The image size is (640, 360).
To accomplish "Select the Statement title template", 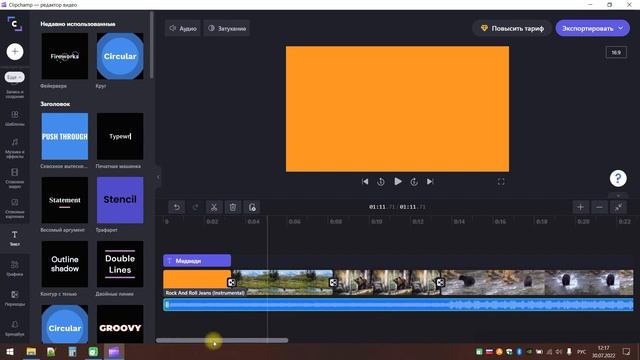I will (x=64, y=200).
